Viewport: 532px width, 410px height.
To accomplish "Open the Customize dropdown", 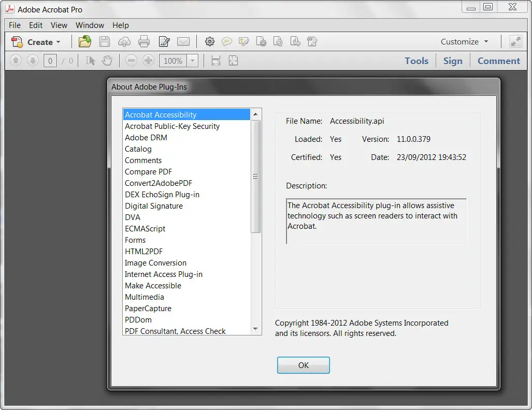I will coord(464,42).
